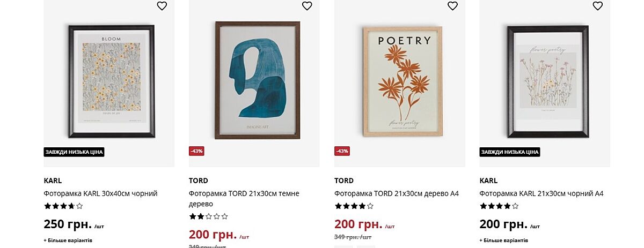Click star rating of KARL 30x40 frame

click(x=63, y=206)
